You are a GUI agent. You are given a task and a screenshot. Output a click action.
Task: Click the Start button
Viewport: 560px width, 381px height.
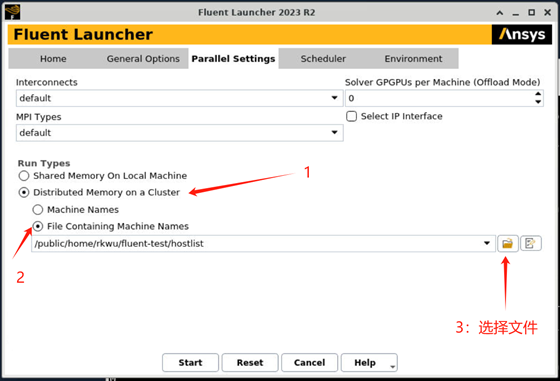coord(190,363)
